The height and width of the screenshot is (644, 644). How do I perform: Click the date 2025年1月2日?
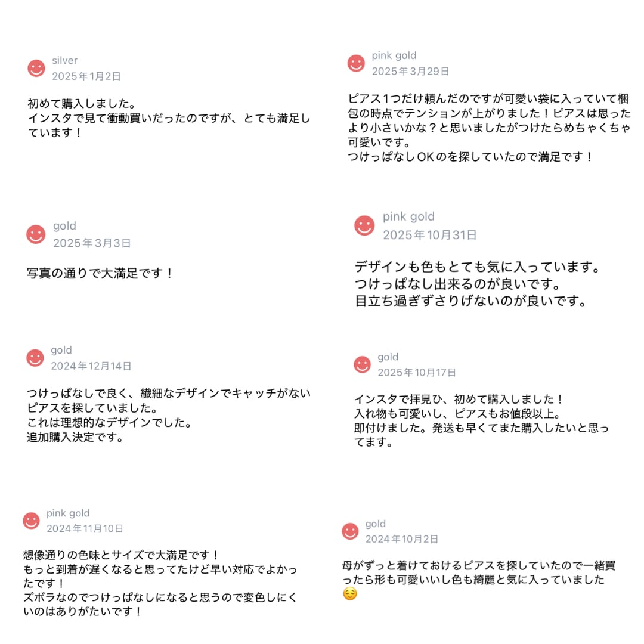[x=86, y=76]
